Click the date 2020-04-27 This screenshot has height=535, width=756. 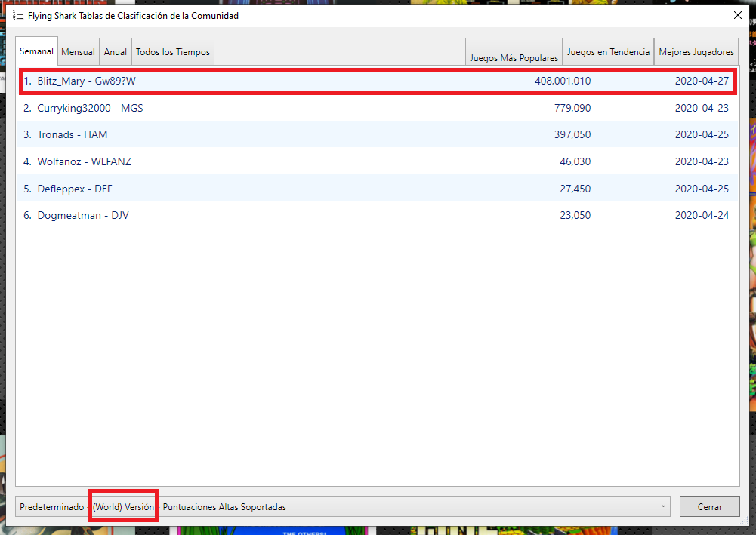702,81
